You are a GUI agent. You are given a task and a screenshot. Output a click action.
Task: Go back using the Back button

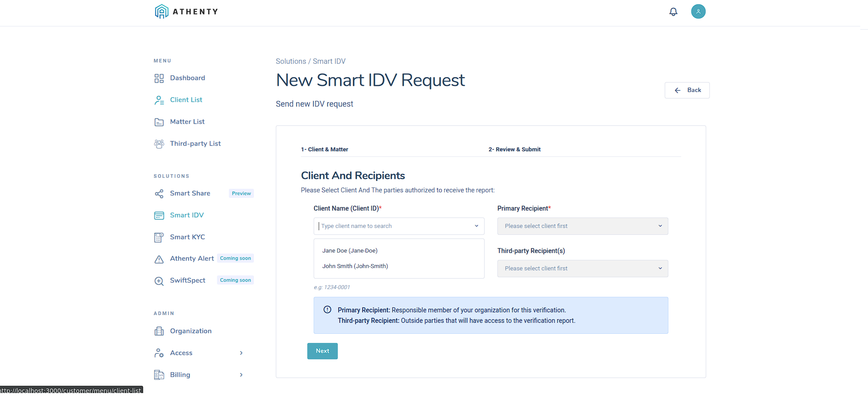[687, 90]
